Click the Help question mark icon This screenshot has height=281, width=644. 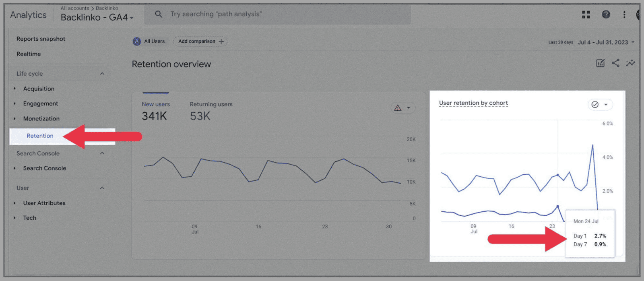(x=606, y=14)
